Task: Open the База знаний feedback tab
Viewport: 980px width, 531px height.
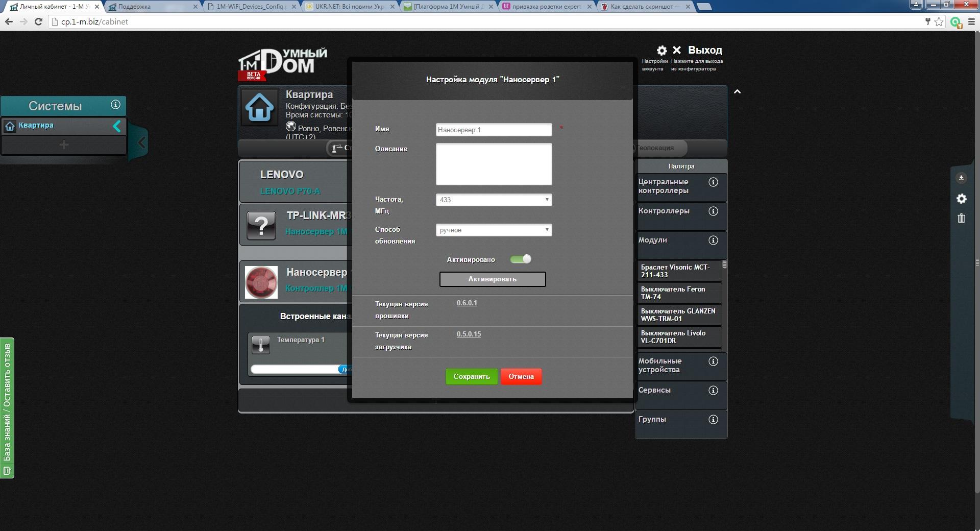Action: (7, 408)
